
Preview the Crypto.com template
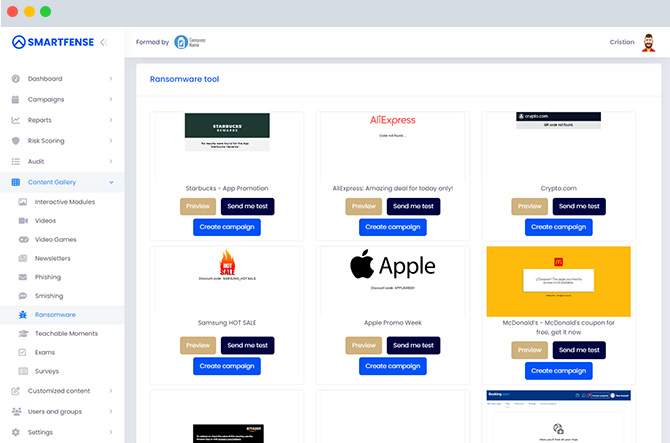529,206
